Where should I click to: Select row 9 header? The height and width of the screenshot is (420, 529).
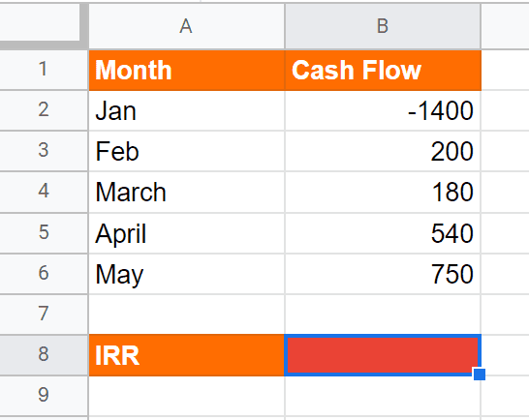coord(44,396)
